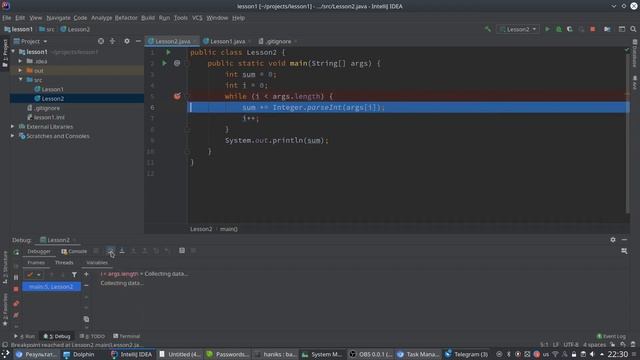Click the src breadcrumb in navigation bar
The image size is (640, 360).
(x=47, y=29)
